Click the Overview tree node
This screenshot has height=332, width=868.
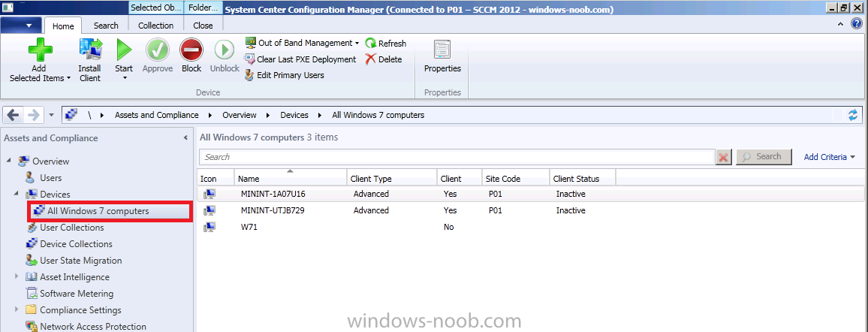(51, 161)
